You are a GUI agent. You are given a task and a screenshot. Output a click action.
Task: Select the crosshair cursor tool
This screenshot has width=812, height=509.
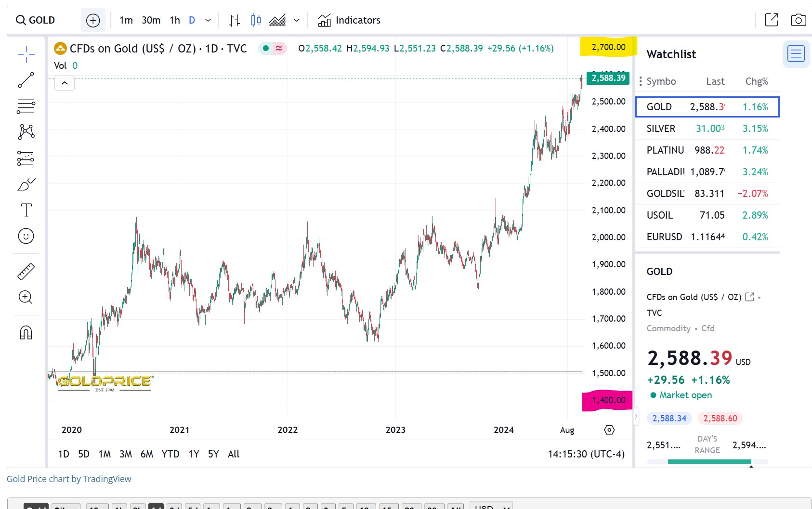pyautogui.click(x=26, y=54)
